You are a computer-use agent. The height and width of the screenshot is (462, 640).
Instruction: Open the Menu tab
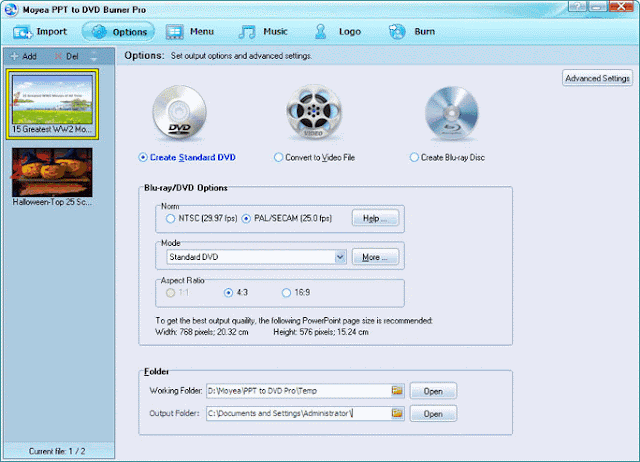[x=190, y=31]
